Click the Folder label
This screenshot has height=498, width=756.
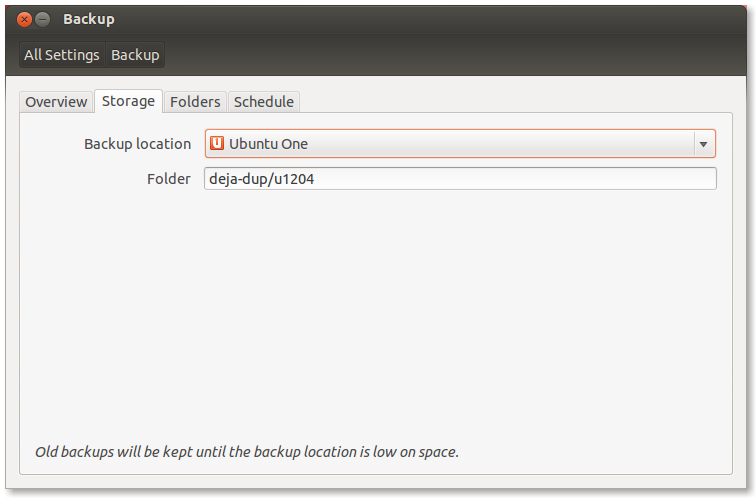(169, 179)
